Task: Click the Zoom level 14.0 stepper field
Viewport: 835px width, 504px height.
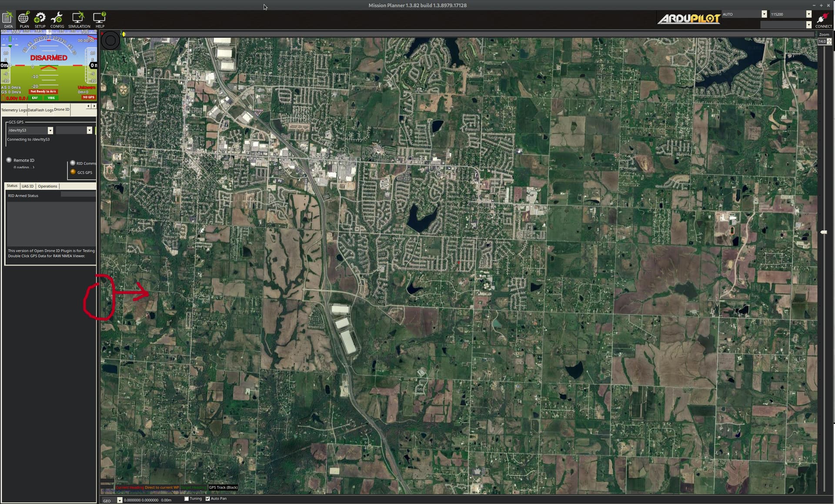Action: click(x=822, y=41)
